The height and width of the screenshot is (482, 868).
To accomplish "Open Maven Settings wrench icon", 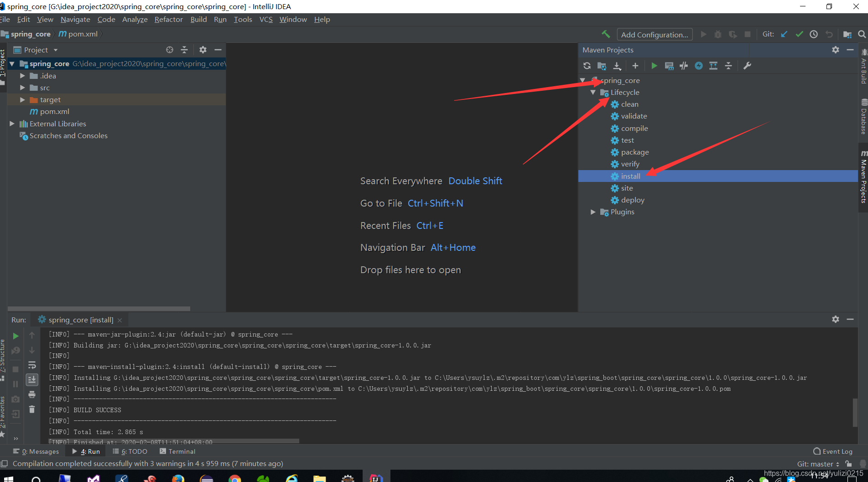I will point(747,66).
